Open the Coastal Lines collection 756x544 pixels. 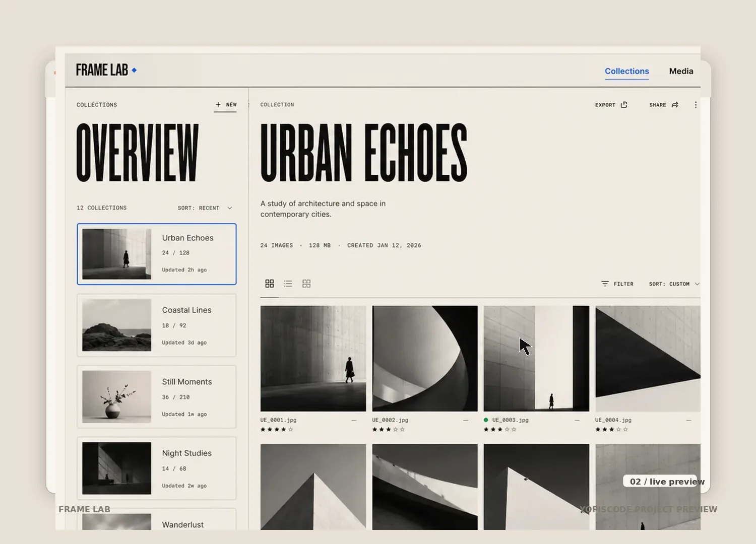[157, 325]
